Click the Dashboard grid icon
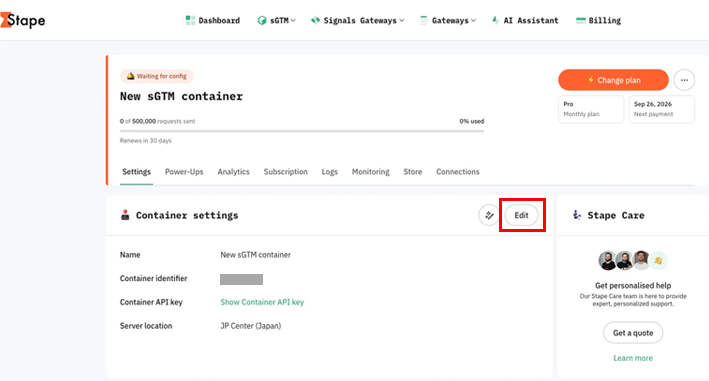Viewport: 709px width, 381px height. (190, 20)
